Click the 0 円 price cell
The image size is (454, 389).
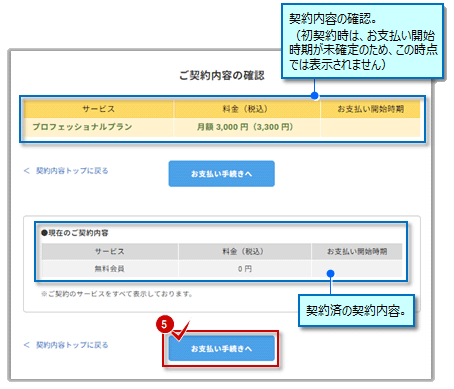click(x=245, y=269)
